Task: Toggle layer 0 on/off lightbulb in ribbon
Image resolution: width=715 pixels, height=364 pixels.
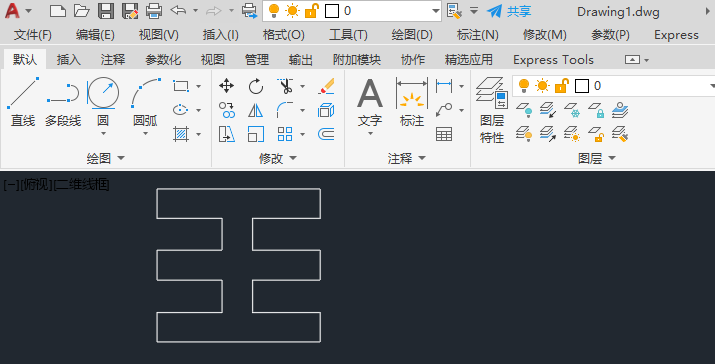Action: (524, 86)
